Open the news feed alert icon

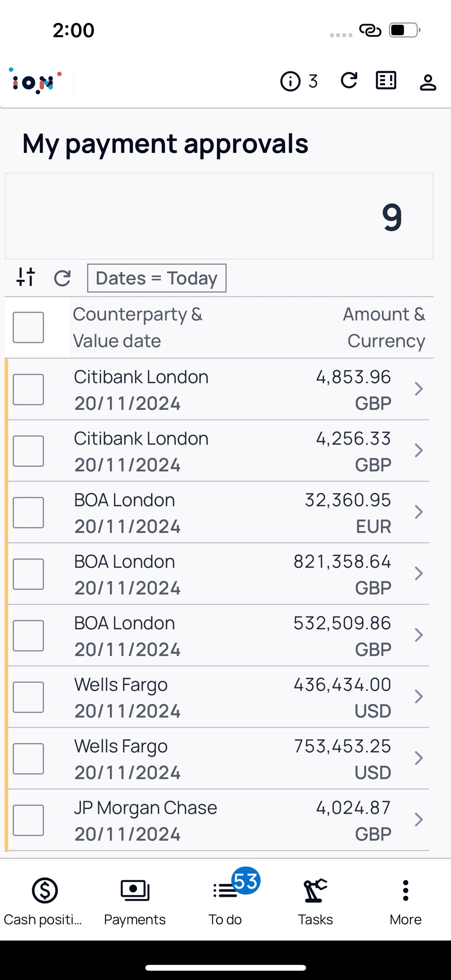tap(386, 81)
